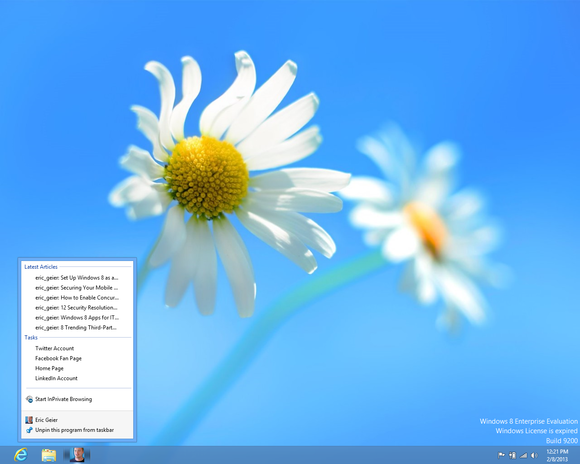This screenshot has height=464, width=580.
Task: Open '12 Security Resolution...' article
Action: pyautogui.click(x=77, y=307)
